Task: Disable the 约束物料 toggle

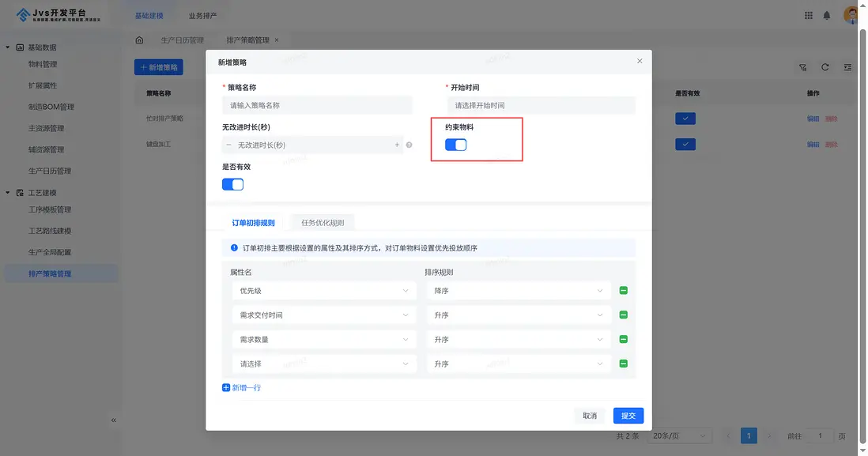Action: 455,145
